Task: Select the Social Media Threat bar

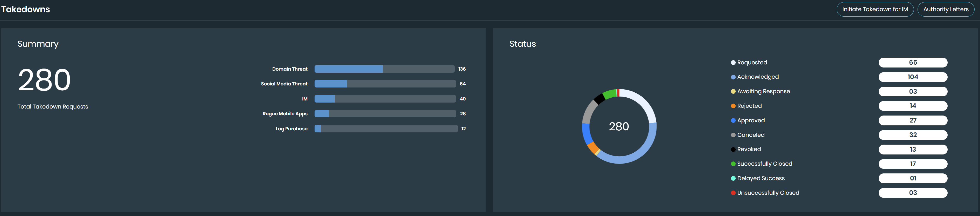Action: 385,84
